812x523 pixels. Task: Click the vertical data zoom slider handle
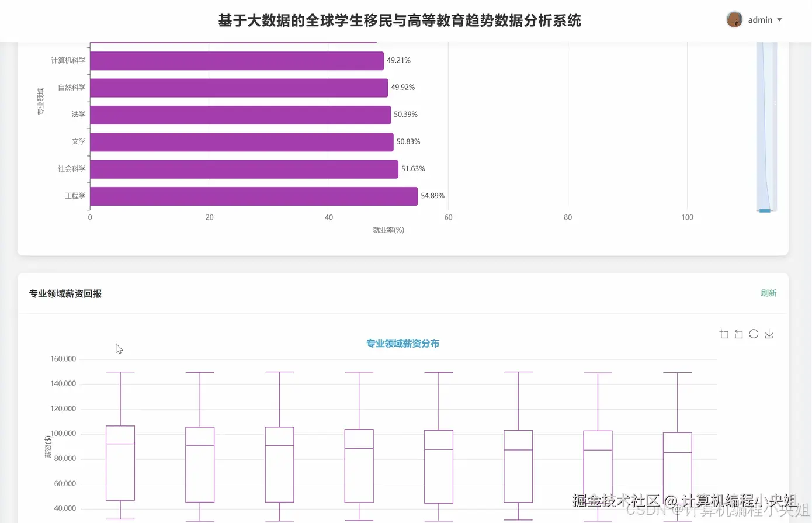[765, 209]
